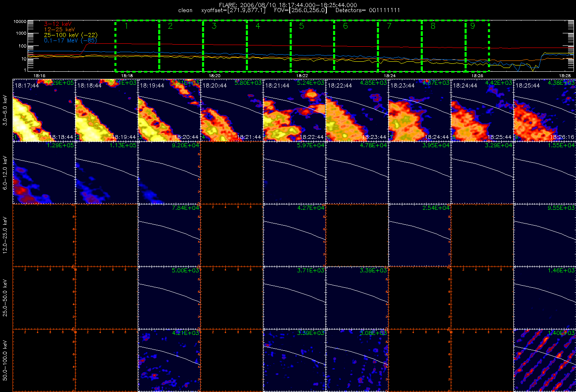
Task: Select interval 1 marker in the light curve
Action: (126, 26)
